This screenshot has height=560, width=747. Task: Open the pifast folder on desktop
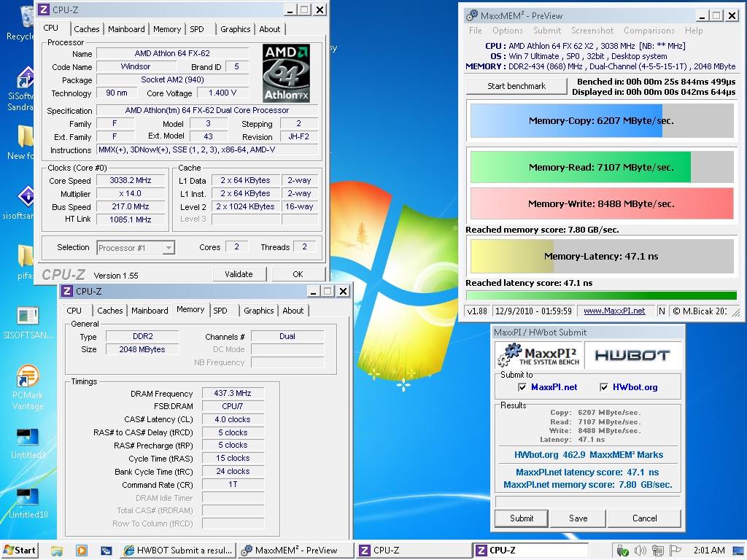(25, 262)
